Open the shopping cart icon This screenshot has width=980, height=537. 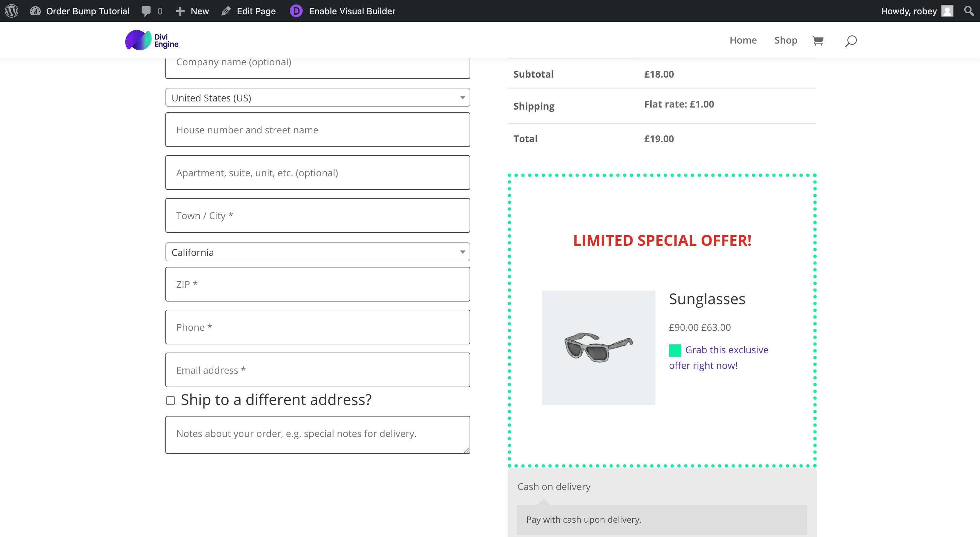point(818,40)
